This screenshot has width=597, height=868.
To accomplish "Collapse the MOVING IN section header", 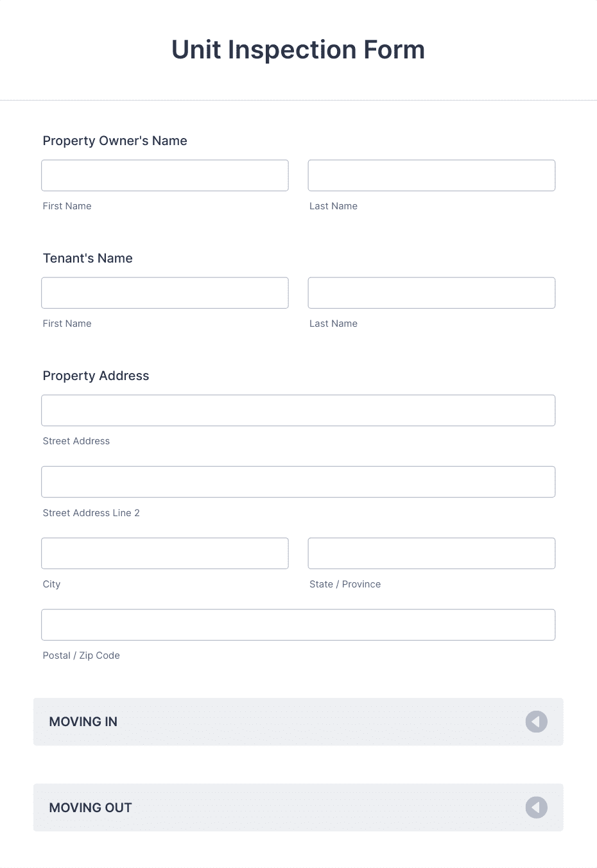I will pyautogui.click(x=298, y=722).
